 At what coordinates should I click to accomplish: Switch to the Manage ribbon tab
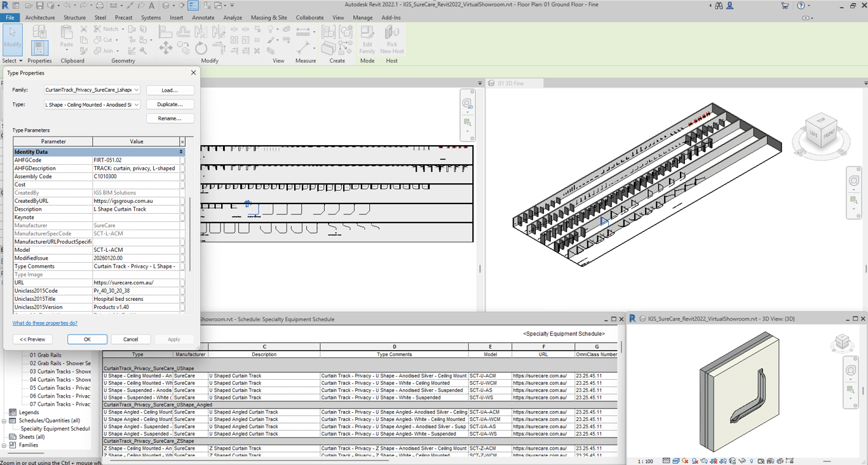(x=363, y=18)
